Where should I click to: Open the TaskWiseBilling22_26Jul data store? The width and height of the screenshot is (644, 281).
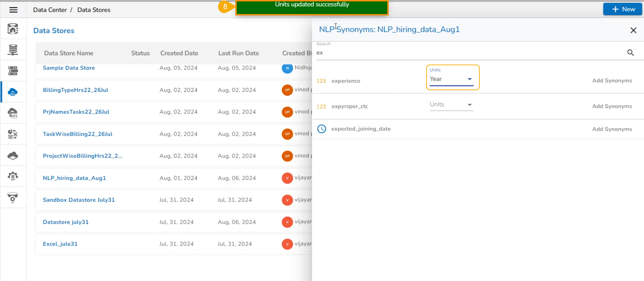tap(77, 134)
